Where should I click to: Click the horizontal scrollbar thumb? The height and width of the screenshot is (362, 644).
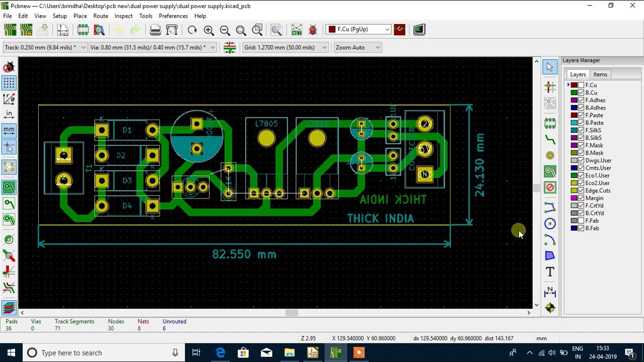291,313
